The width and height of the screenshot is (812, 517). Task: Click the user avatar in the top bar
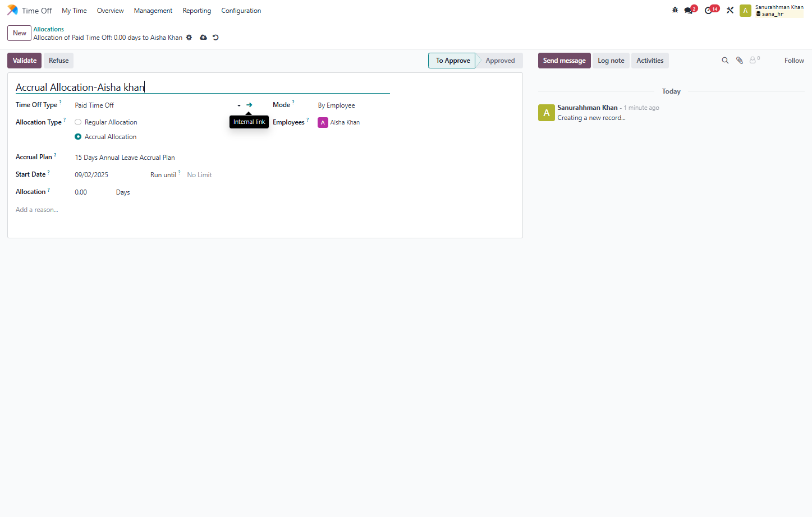[745, 11]
